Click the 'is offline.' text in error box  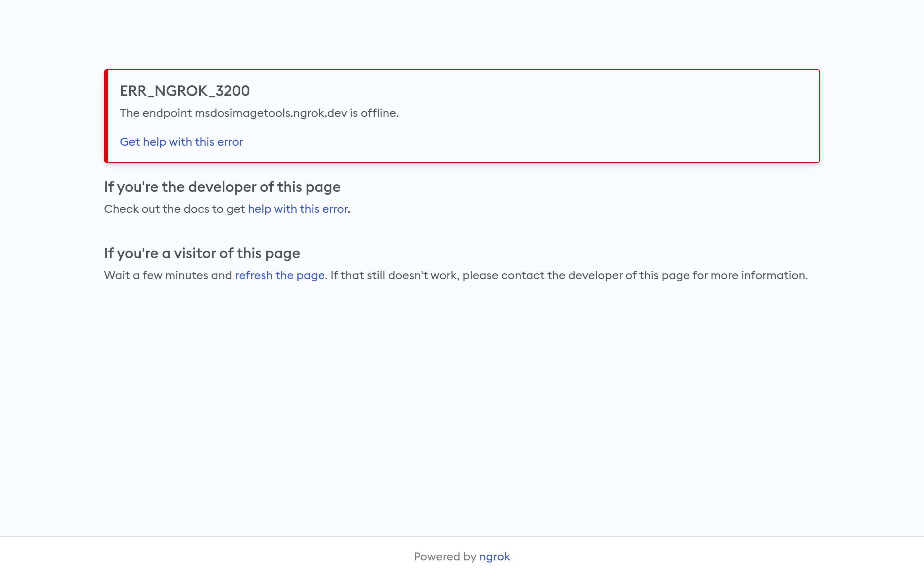(374, 113)
